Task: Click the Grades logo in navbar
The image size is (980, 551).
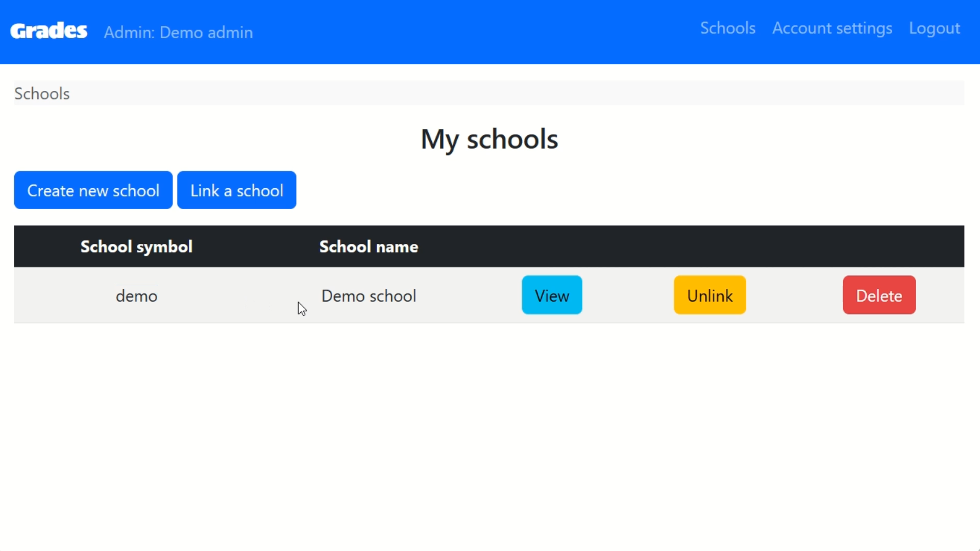Action: pos(49,31)
